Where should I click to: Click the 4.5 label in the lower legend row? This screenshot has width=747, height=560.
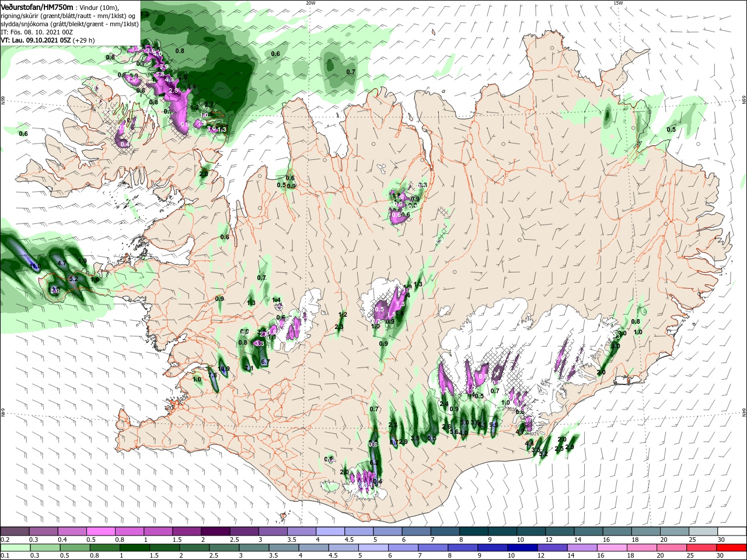pos(333,556)
